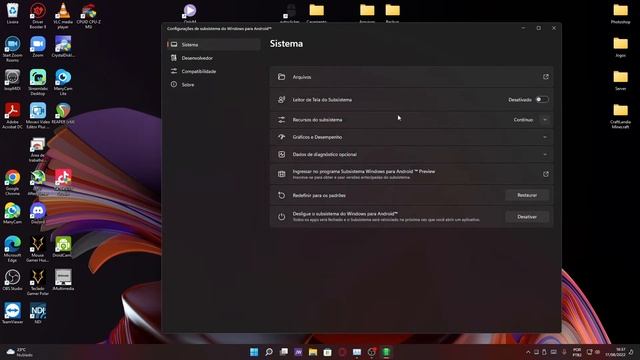Expand Gráficos e Desempenho section
640x360 pixels.
pyautogui.click(x=411, y=137)
